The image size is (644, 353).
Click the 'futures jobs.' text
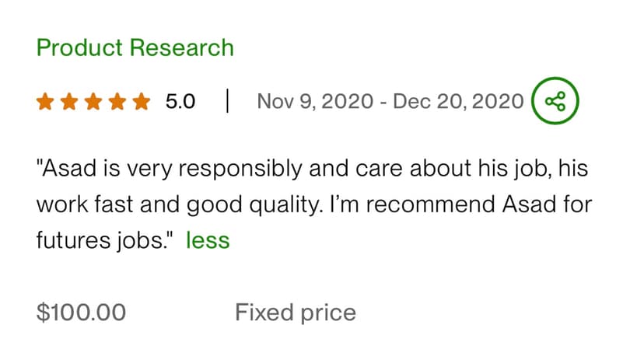point(101,240)
